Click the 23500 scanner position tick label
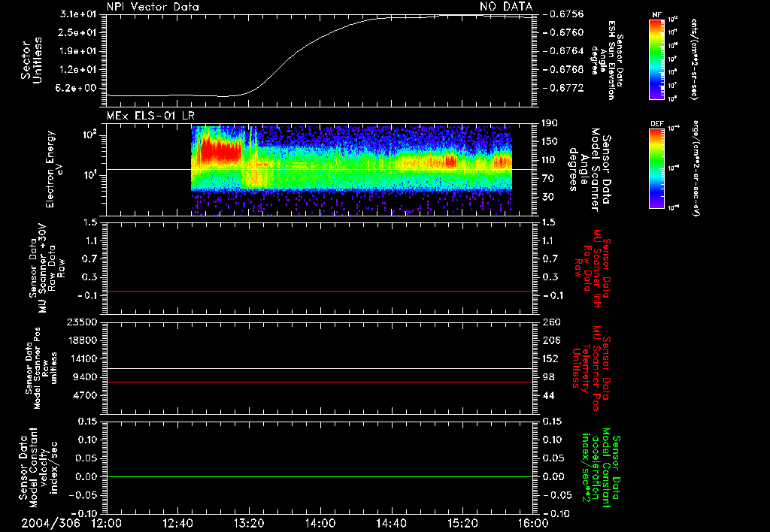Screen dimensions: 770x532 click(81, 322)
